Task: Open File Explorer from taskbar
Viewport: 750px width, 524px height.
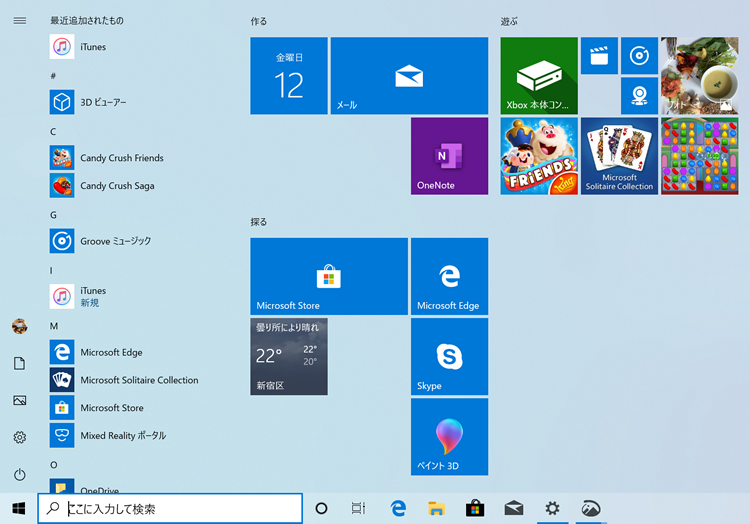Action: [x=436, y=509]
